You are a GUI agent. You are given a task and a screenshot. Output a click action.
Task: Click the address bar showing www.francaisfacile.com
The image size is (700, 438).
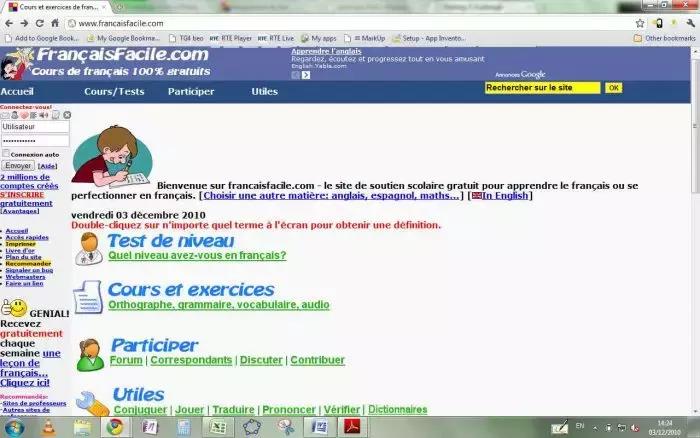click(x=348, y=23)
